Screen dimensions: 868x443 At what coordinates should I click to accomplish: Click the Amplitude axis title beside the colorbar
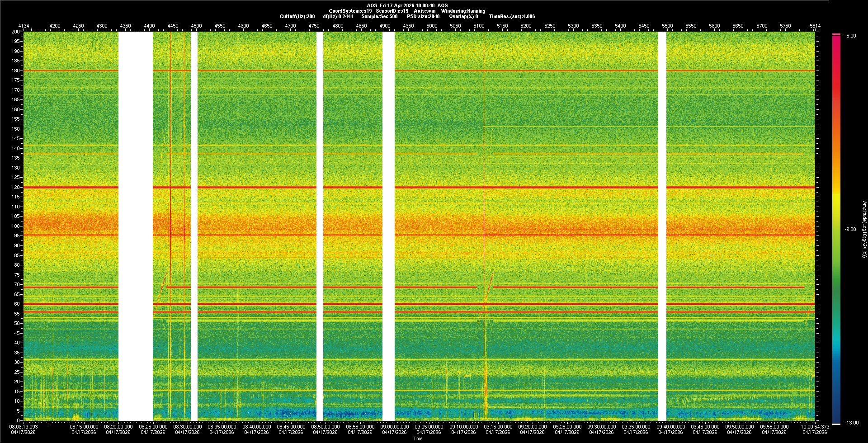[864, 230]
